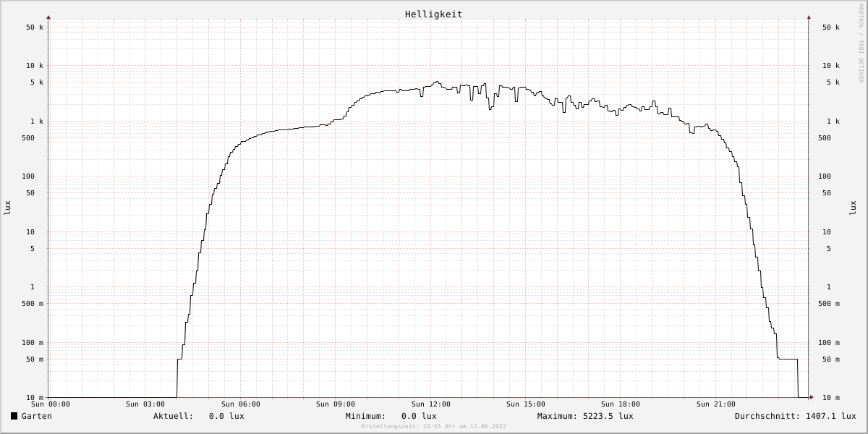Click the left axis 10 m label
The image size is (868, 434).
tap(35, 398)
